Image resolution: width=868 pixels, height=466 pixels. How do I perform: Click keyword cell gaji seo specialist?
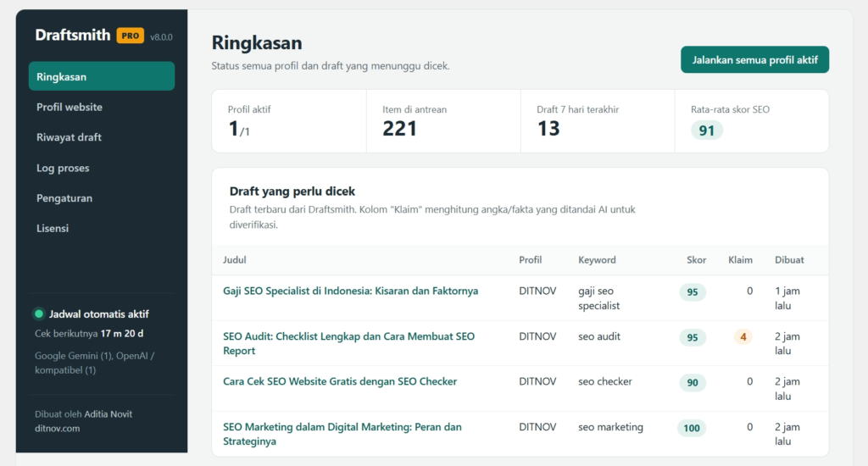point(599,298)
